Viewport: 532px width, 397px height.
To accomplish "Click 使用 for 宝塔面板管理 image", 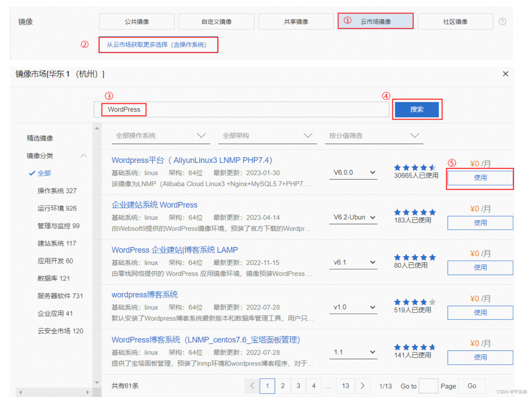I will click(480, 357).
